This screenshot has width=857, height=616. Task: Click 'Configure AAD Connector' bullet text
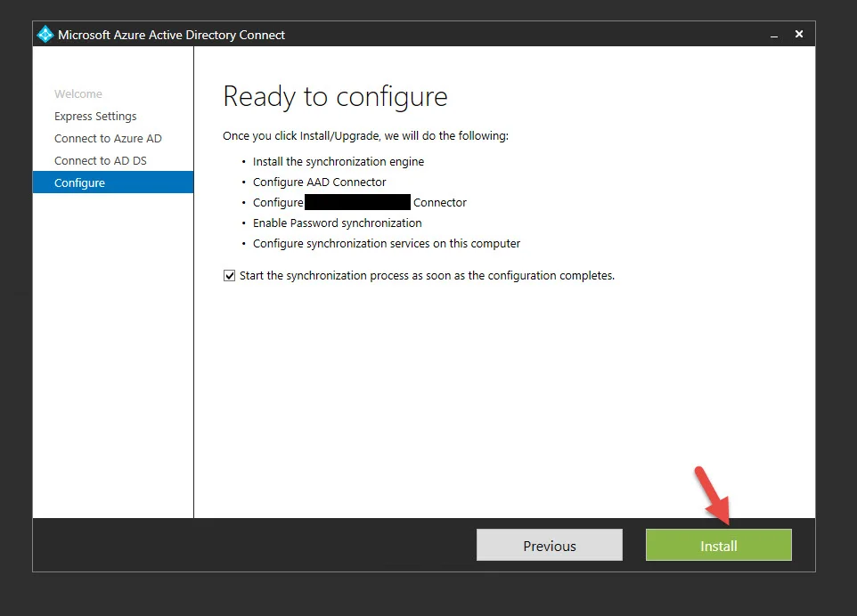(x=319, y=182)
